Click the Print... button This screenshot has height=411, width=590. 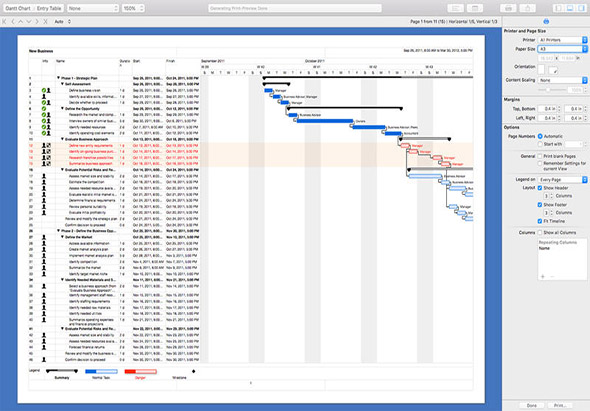tap(560, 405)
